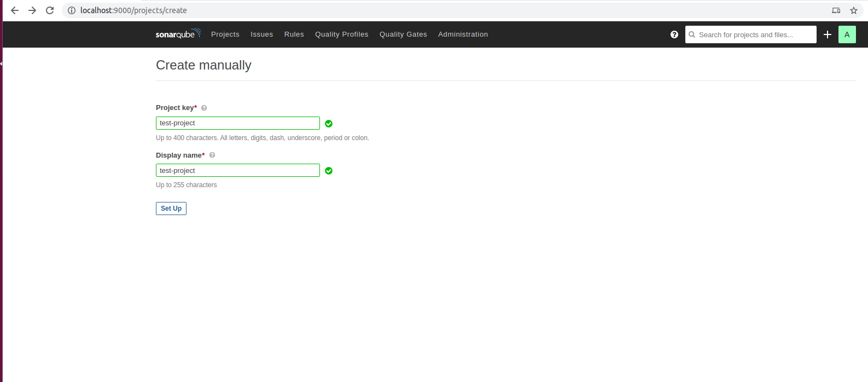Image resolution: width=868 pixels, height=382 pixels.
Task: Click the 'Up to 400 characters' hint text
Action: click(263, 138)
